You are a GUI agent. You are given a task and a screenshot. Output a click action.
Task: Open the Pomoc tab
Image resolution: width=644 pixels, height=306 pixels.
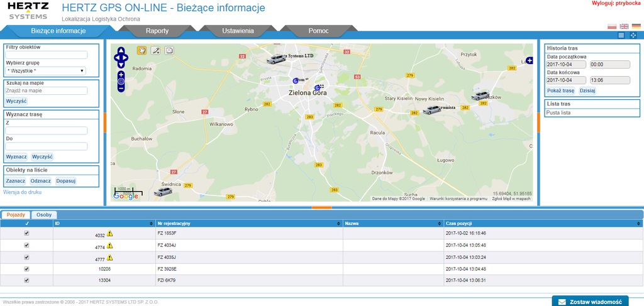[319, 31]
